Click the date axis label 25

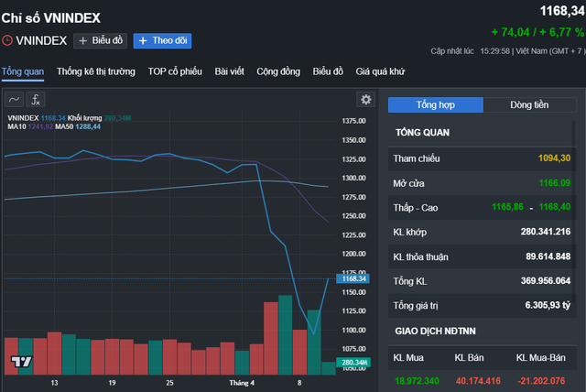point(169,383)
